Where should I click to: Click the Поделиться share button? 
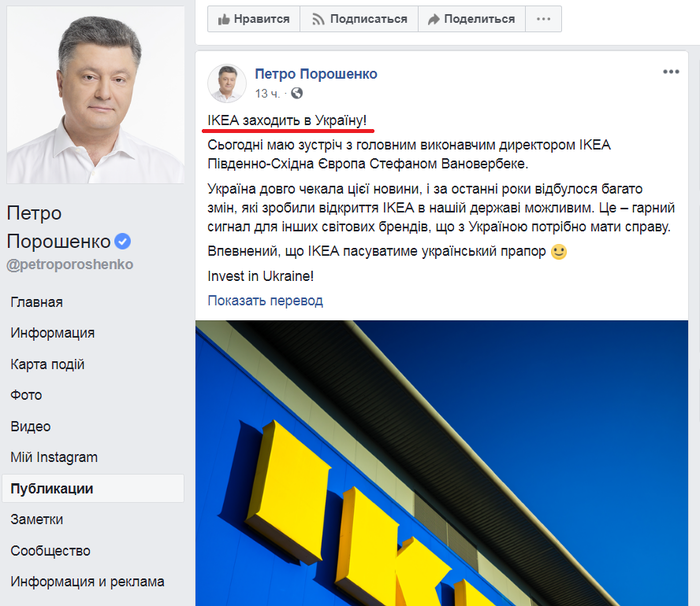point(471,19)
